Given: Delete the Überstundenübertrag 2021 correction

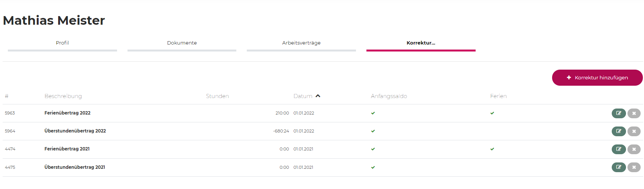Looking at the screenshot, I should point(634,167).
